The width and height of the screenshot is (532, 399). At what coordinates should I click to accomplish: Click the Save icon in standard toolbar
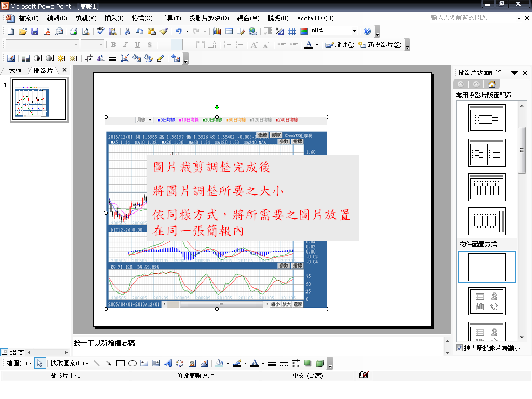(x=34, y=31)
